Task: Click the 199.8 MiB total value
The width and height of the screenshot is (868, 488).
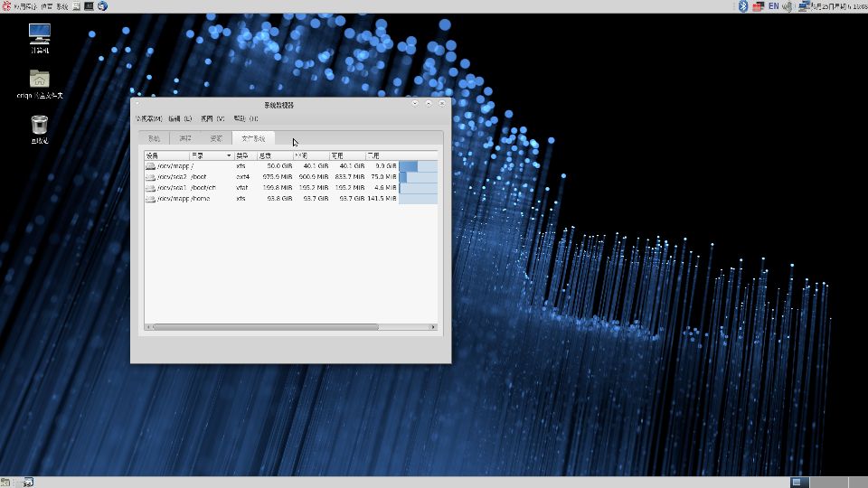Action: (278, 188)
